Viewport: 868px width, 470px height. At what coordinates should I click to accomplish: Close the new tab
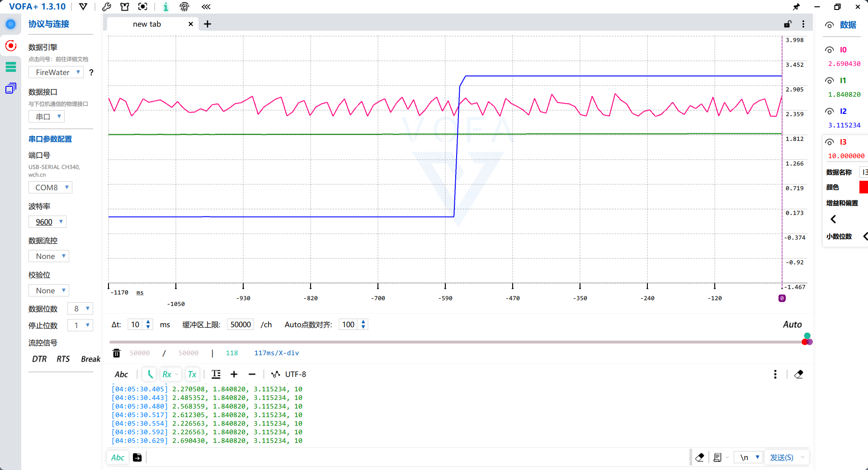click(191, 24)
